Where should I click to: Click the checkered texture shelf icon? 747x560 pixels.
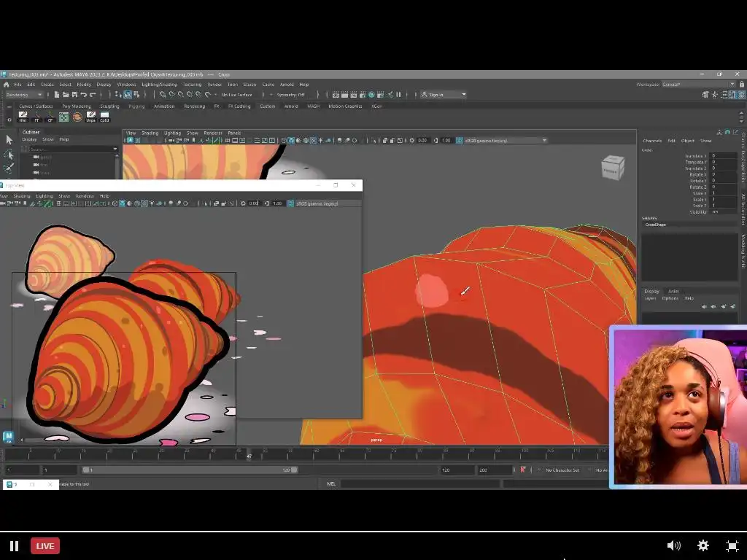[x=64, y=117]
